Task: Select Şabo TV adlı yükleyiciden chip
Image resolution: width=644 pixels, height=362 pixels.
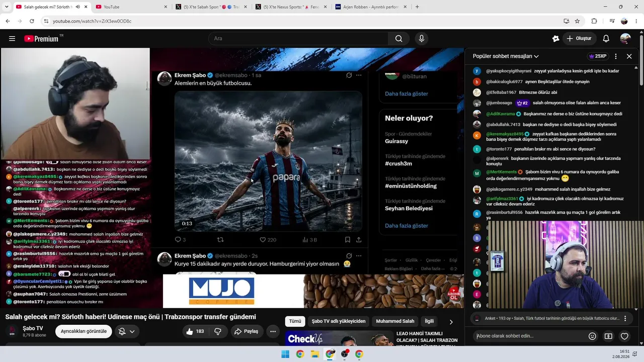Action: (x=339, y=321)
